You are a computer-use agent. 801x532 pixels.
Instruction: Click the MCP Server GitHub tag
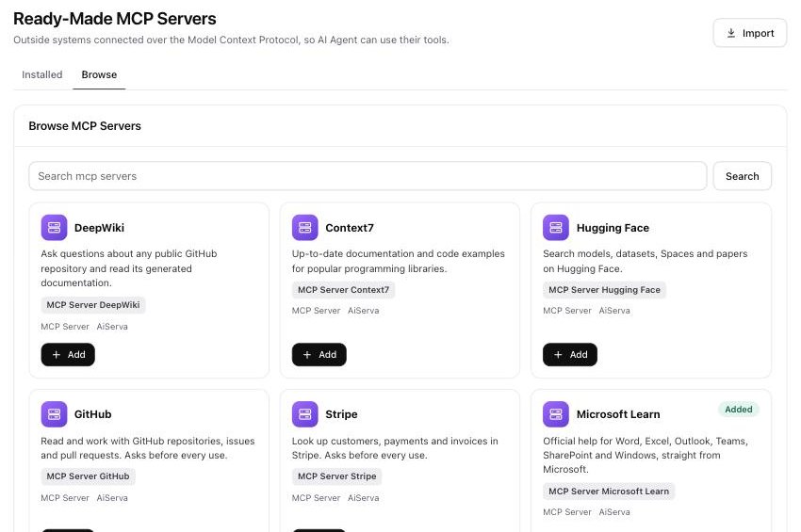pos(88,476)
